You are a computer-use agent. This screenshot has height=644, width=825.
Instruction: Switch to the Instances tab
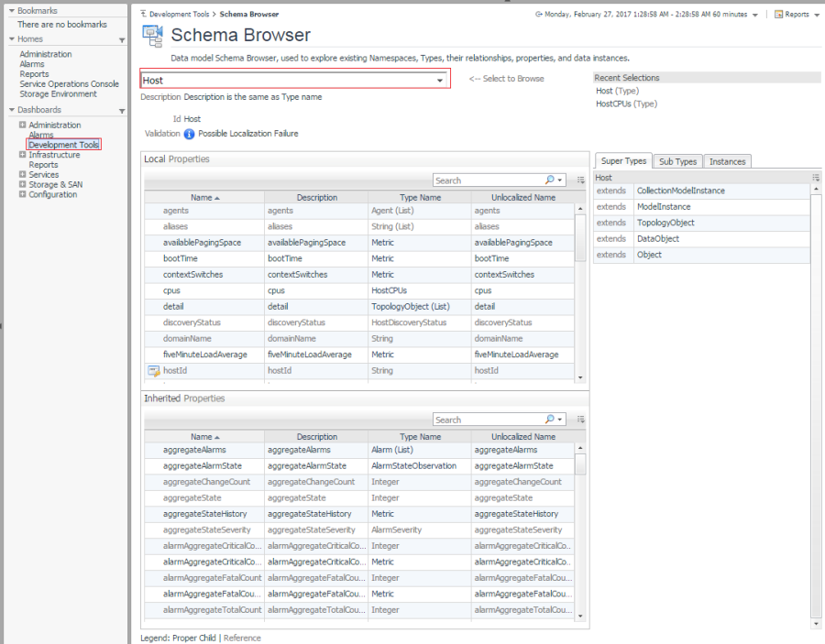coord(727,161)
